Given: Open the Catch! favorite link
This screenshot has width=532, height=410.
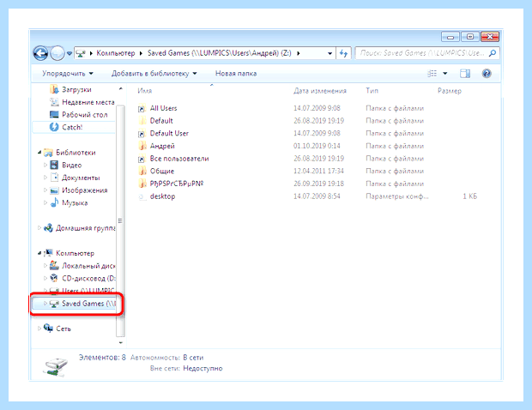Looking at the screenshot, I should [x=72, y=127].
